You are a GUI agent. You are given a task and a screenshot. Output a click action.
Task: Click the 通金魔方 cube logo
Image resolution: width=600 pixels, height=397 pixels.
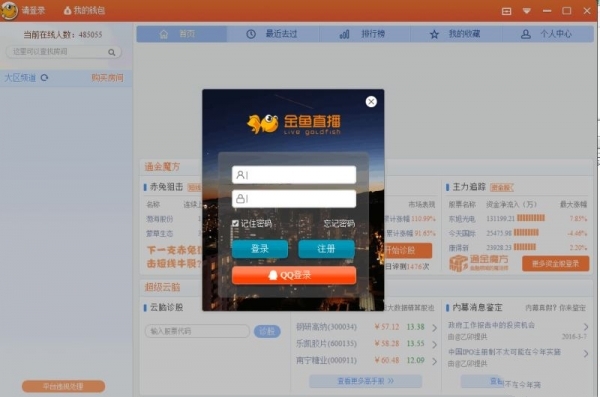coord(479,263)
